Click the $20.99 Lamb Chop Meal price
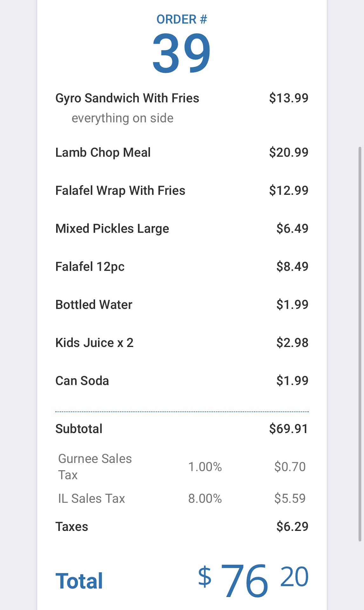This screenshot has height=610, width=364. pos(288,152)
